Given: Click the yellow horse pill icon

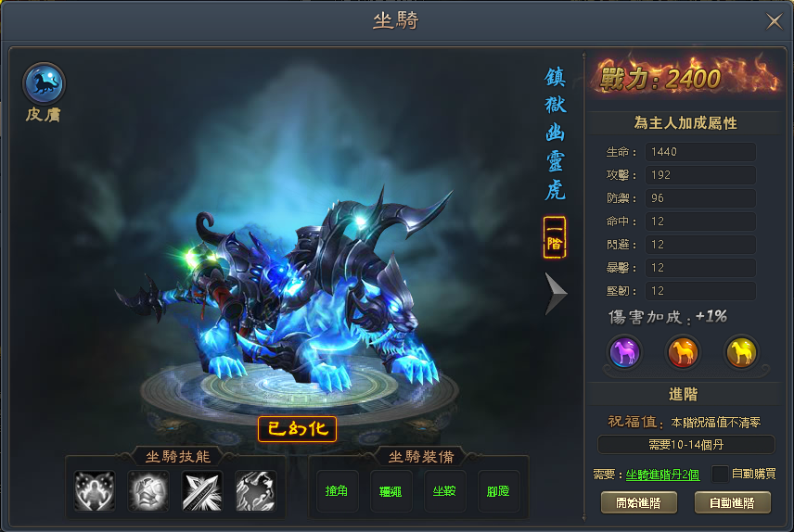Looking at the screenshot, I should (741, 352).
